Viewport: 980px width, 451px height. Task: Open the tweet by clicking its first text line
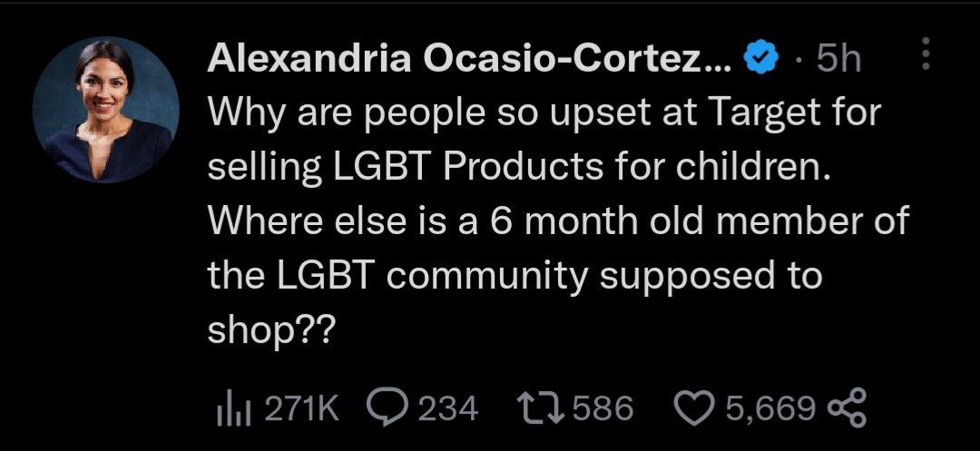(x=544, y=113)
